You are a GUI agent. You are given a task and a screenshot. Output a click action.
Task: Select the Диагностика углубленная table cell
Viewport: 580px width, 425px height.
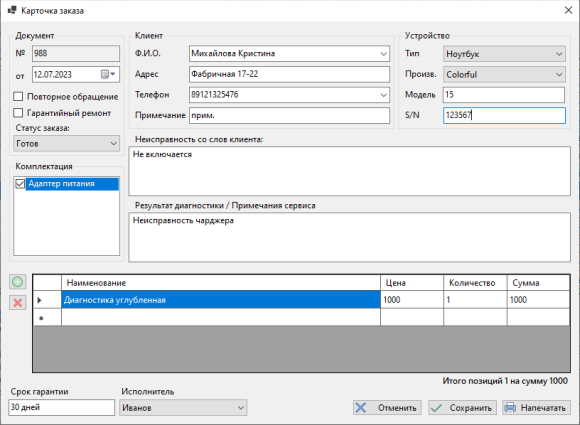point(221,300)
